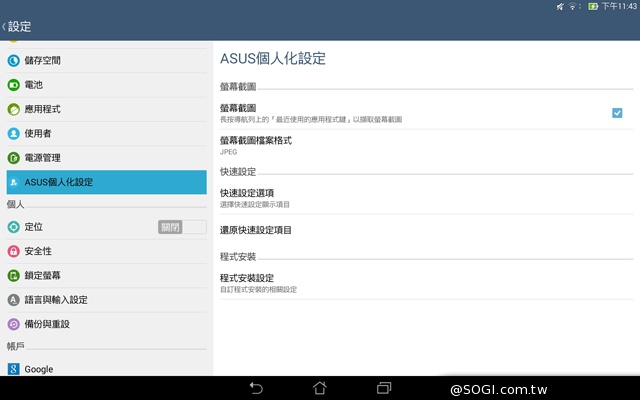Open 備份與重設 settings entry
The image size is (640, 400).
tap(107, 324)
